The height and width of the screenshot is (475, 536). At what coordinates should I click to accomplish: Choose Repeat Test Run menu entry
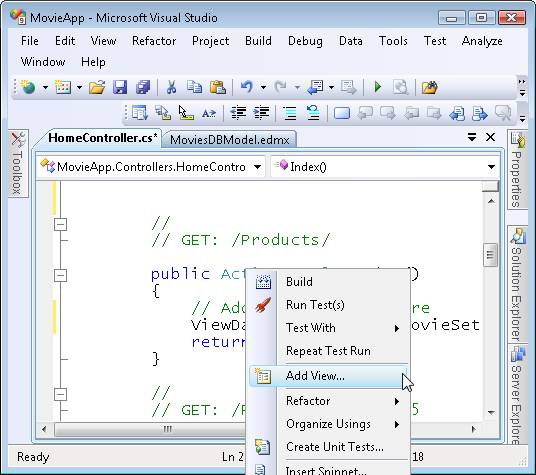[329, 351]
